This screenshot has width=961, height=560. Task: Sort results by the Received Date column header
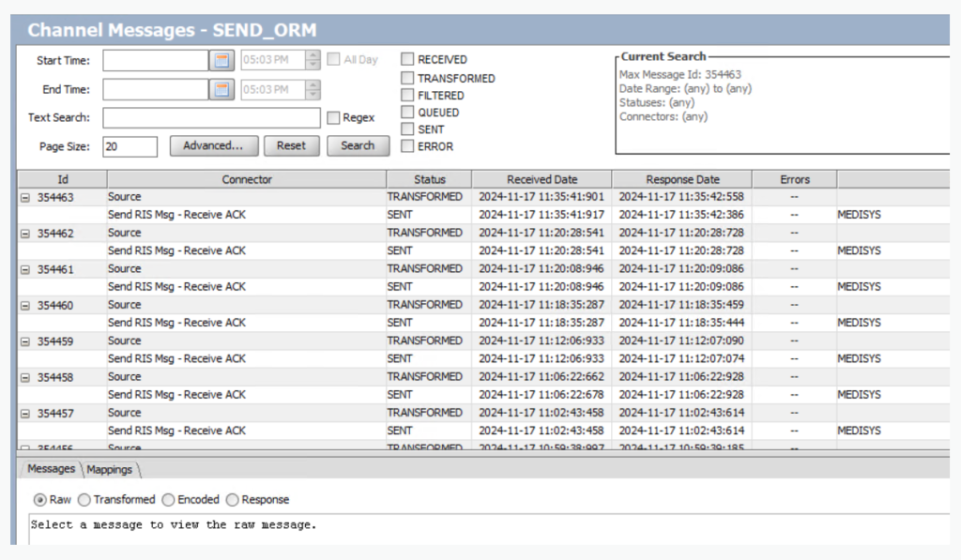pos(542,178)
